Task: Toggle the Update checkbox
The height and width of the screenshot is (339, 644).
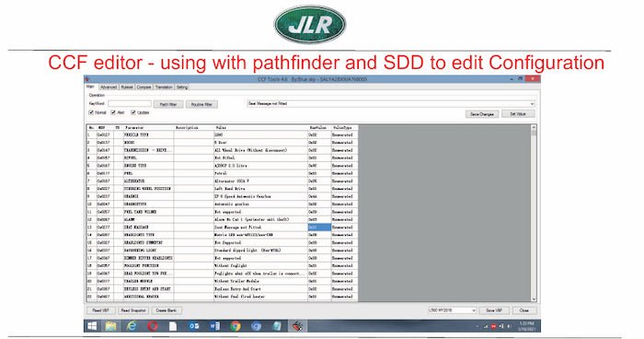Action: pyautogui.click(x=133, y=112)
